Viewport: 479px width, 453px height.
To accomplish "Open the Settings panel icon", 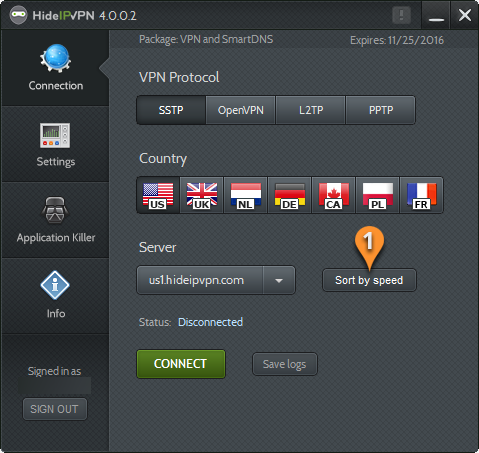I will coord(55,135).
